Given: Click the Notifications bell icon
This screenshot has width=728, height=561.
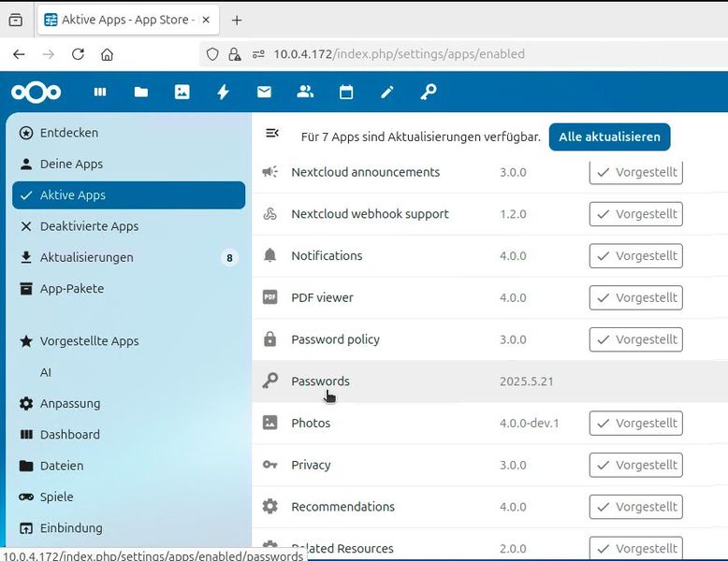Looking at the screenshot, I should pyautogui.click(x=269, y=255).
